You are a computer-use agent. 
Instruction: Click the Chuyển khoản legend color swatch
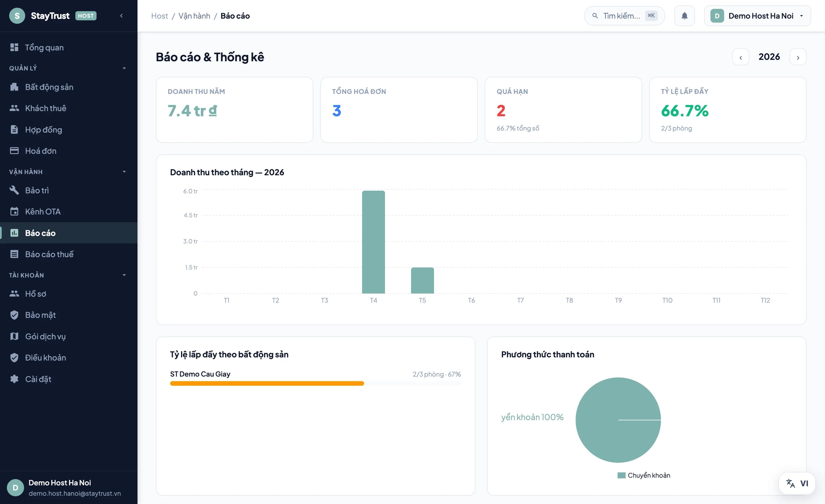click(621, 475)
